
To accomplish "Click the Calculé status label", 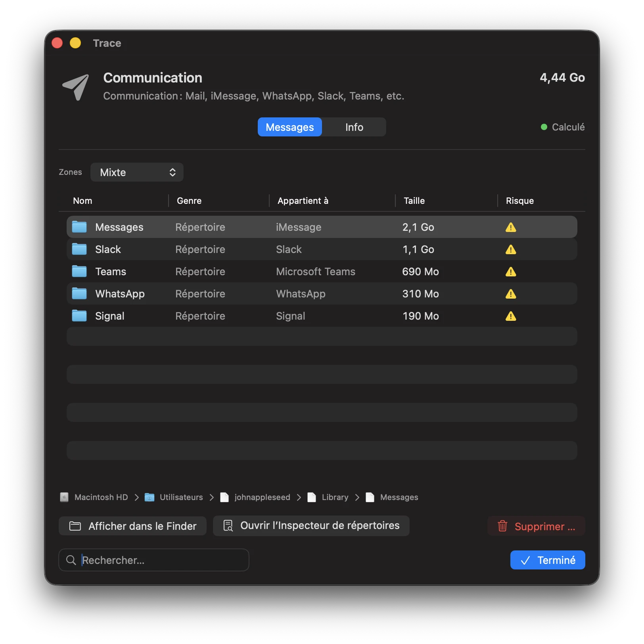I will pos(568,127).
